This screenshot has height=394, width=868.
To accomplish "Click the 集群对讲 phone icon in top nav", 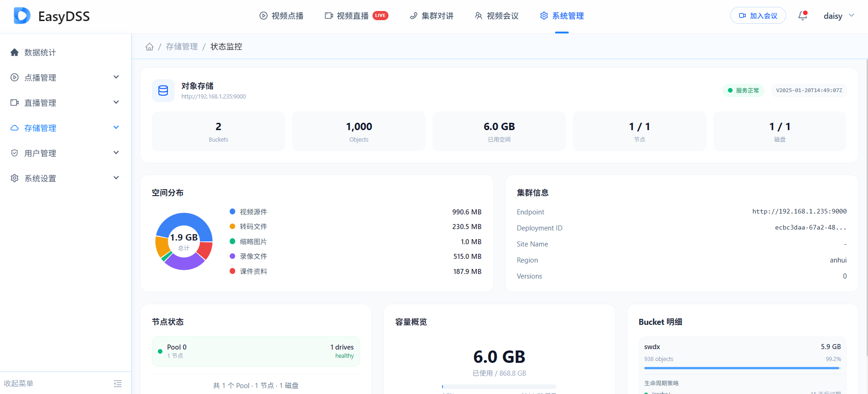I will (x=414, y=16).
